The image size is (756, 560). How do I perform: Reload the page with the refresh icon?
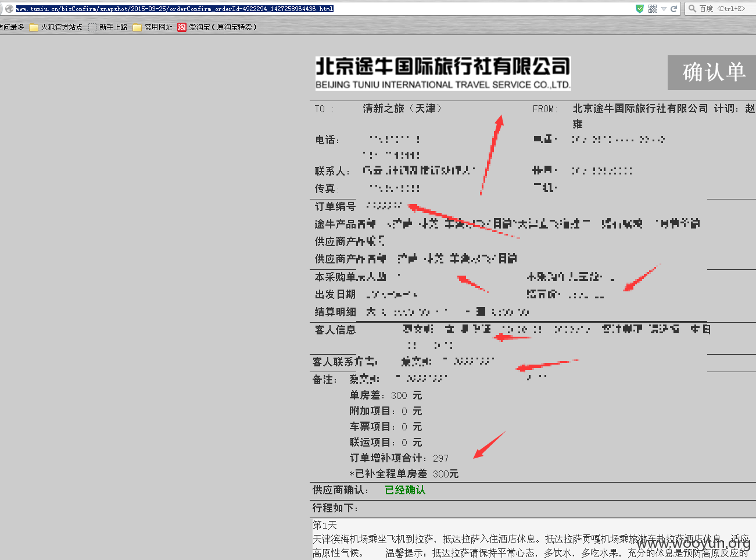click(x=674, y=9)
